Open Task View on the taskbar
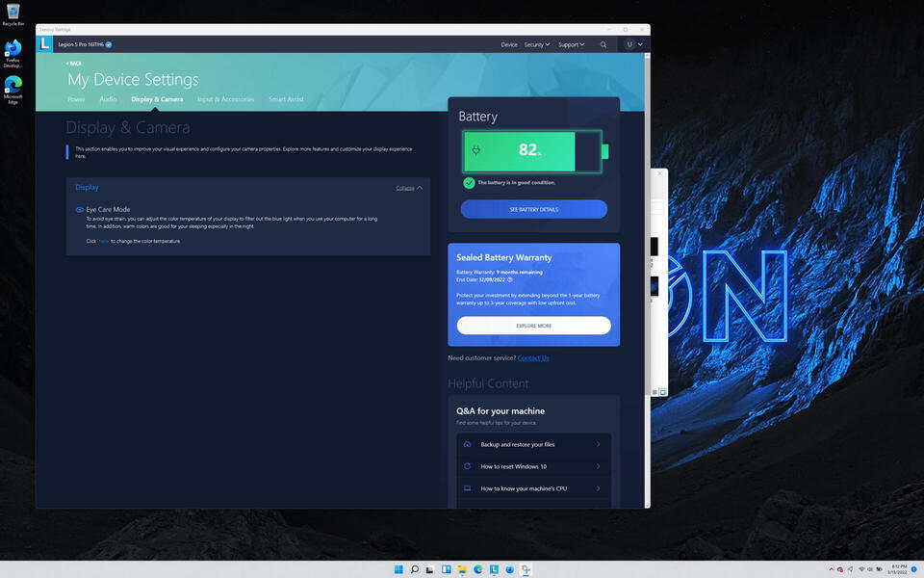 [x=430, y=569]
